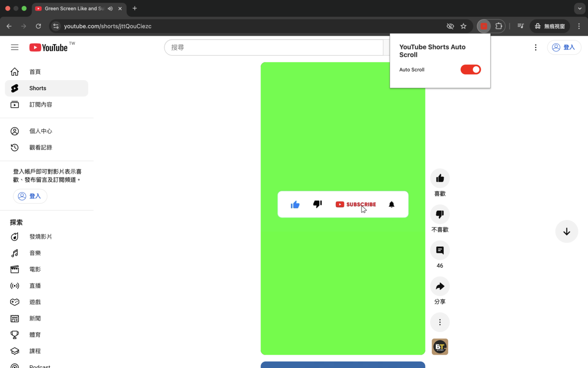Screen dimensions: 588x368
Task: Advance to next Short with down arrow
Action: [566, 231]
